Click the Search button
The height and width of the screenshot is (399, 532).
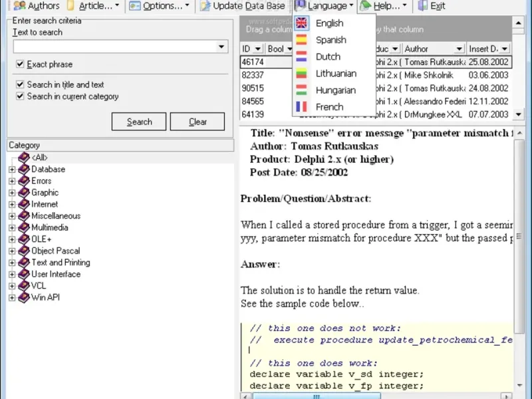click(x=139, y=122)
